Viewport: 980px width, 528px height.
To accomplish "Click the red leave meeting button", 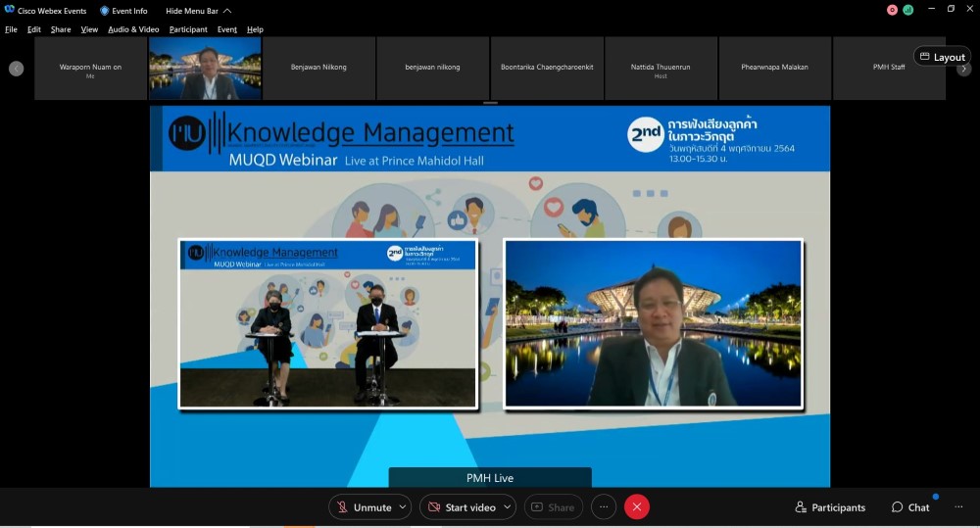I will [637, 506].
